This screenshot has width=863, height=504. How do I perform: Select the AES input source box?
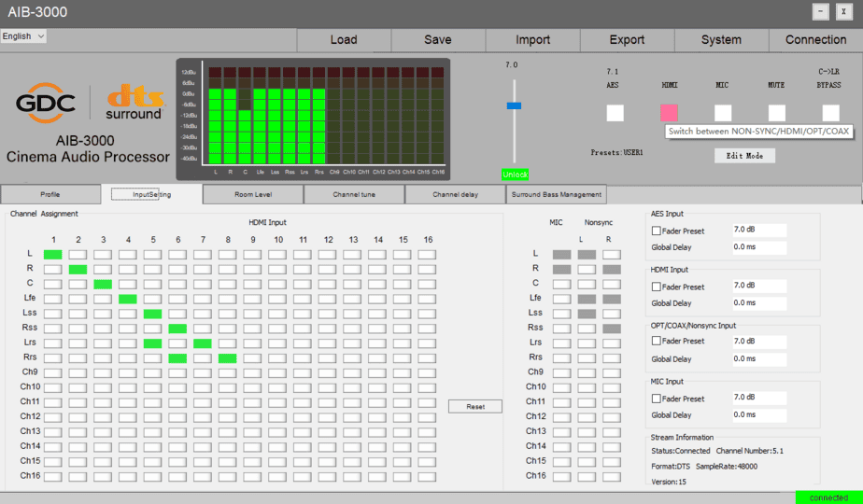pyautogui.click(x=615, y=113)
